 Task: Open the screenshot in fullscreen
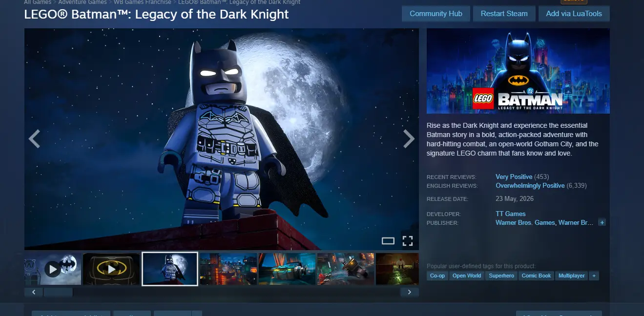408,240
